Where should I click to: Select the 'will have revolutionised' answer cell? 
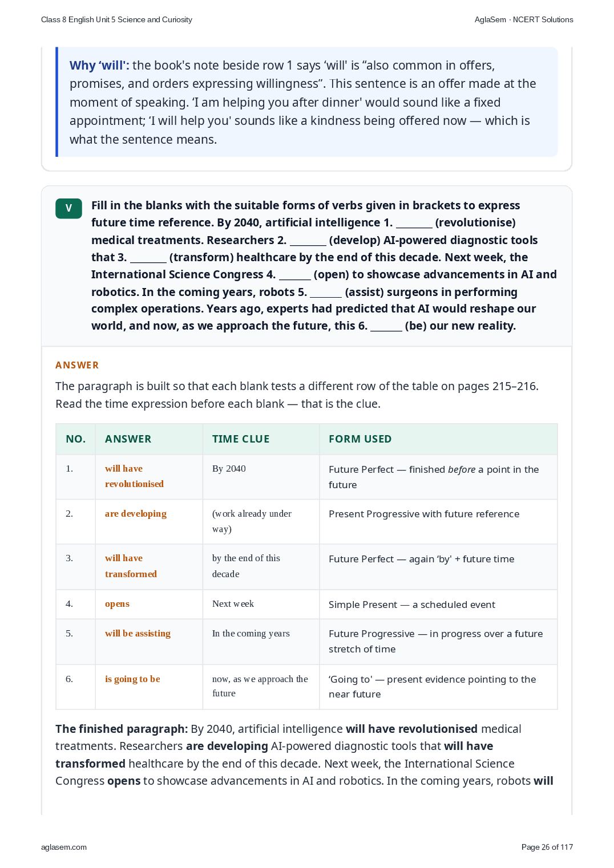point(149,476)
